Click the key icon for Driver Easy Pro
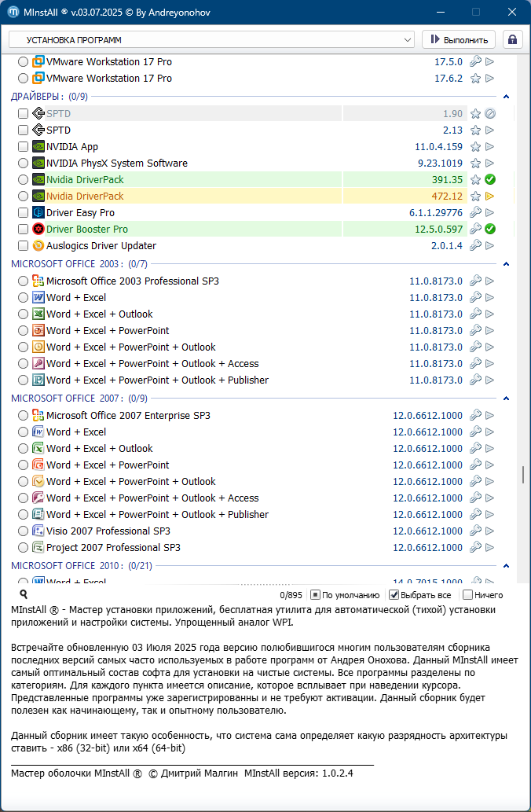 [x=475, y=212]
